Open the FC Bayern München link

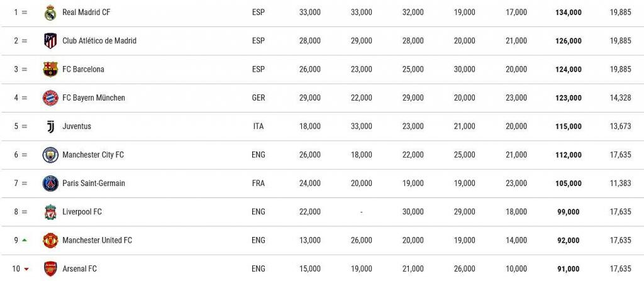click(94, 98)
